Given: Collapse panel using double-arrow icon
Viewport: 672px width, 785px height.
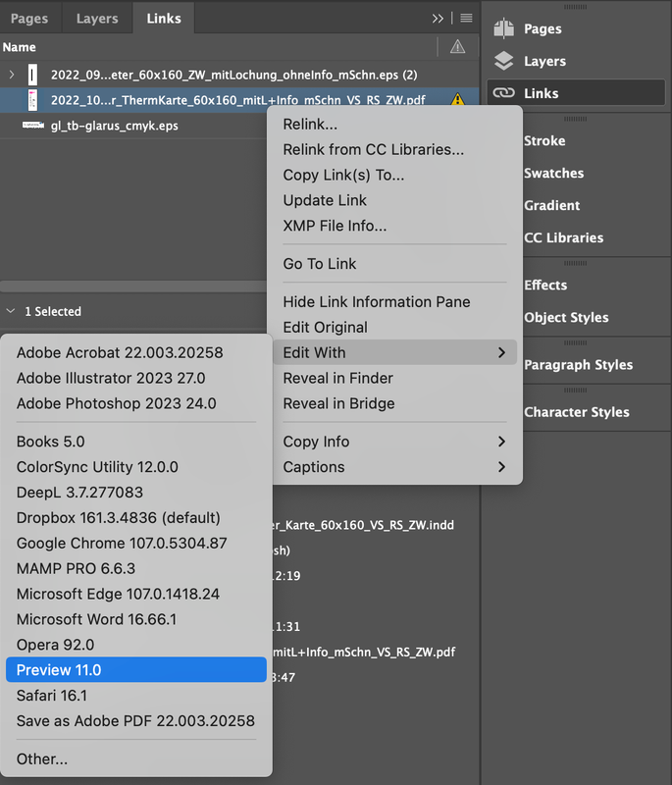Looking at the screenshot, I should click(x=439, y=18).
